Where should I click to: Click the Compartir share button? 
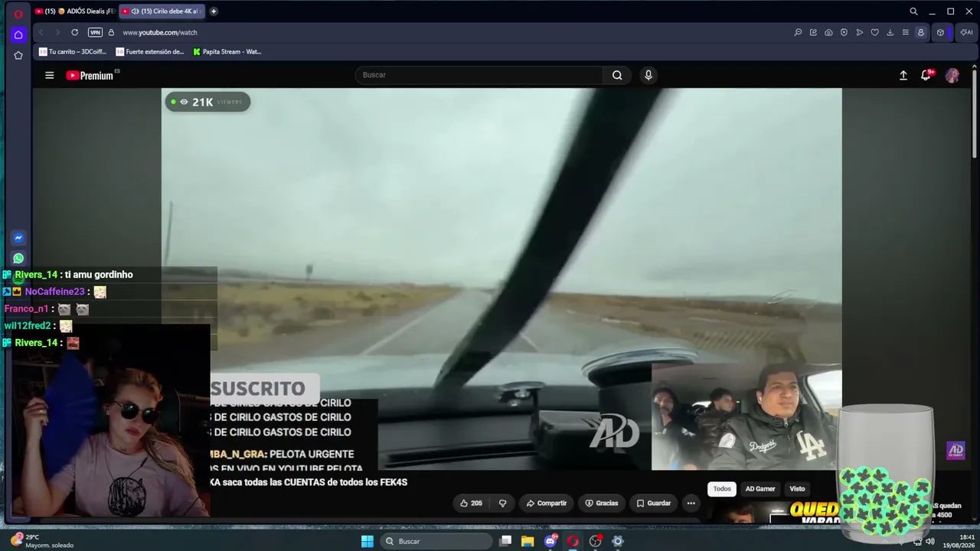547,503
